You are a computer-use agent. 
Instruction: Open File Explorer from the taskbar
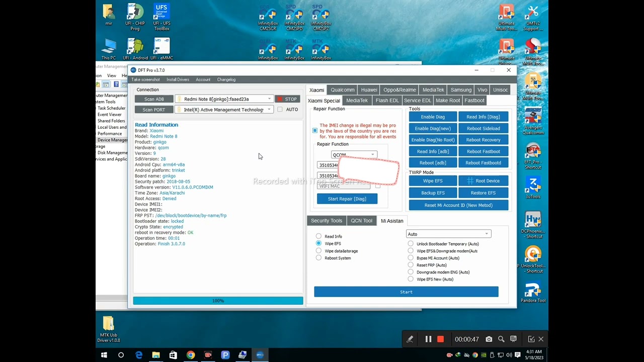[x=156, y=355]
